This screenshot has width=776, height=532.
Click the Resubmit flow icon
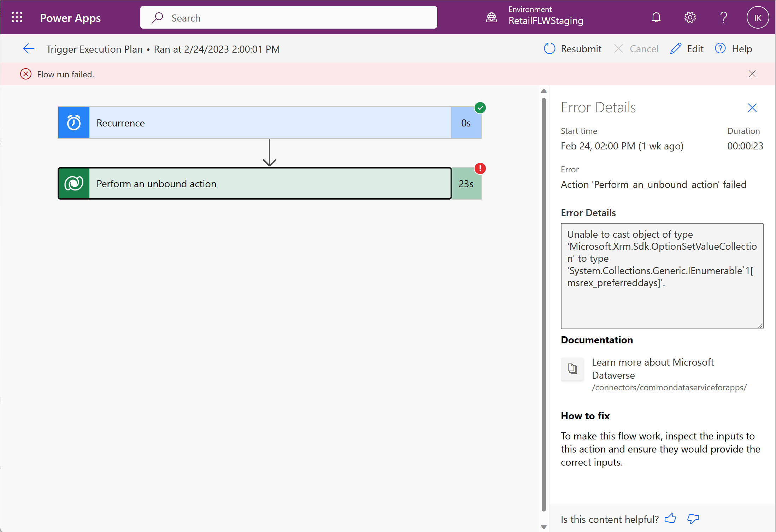(549, 49)
